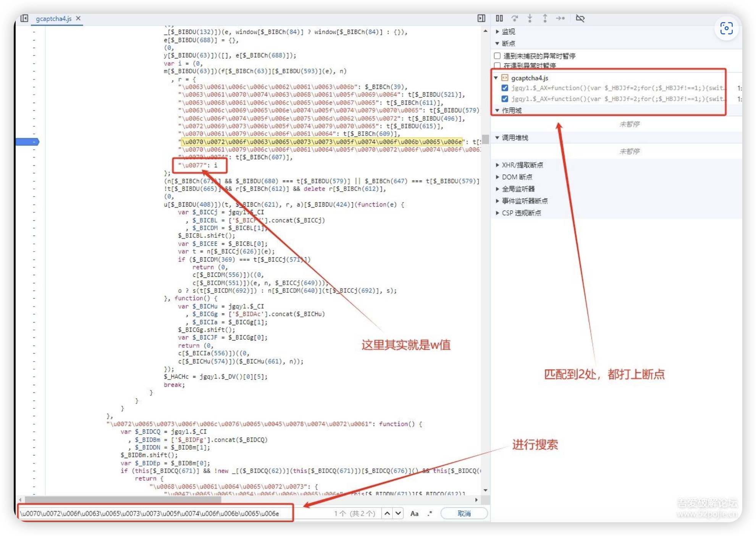Click the pause script execution icon

click(499, 18)
